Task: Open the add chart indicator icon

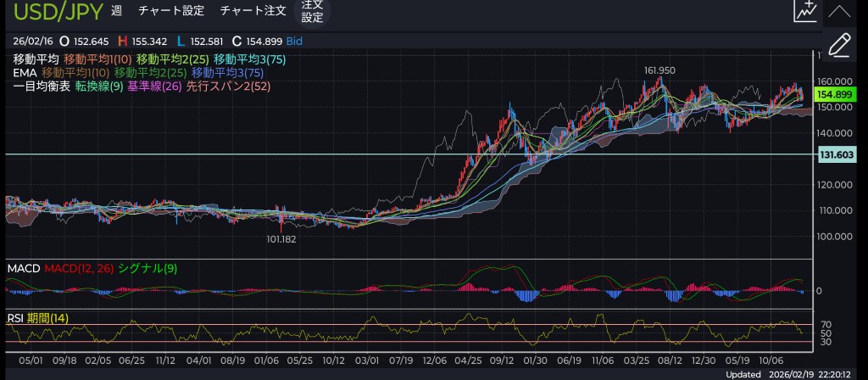Action: pyautogui.click(x=805, y=12)
